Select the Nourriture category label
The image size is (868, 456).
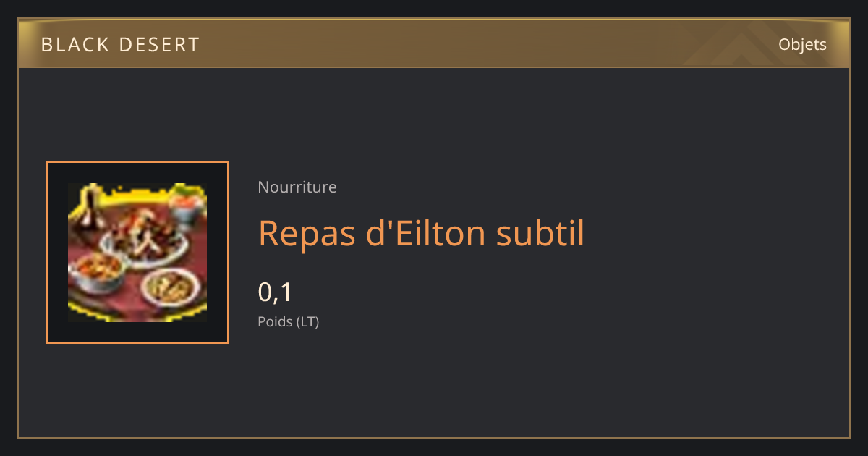coord(297,187)
